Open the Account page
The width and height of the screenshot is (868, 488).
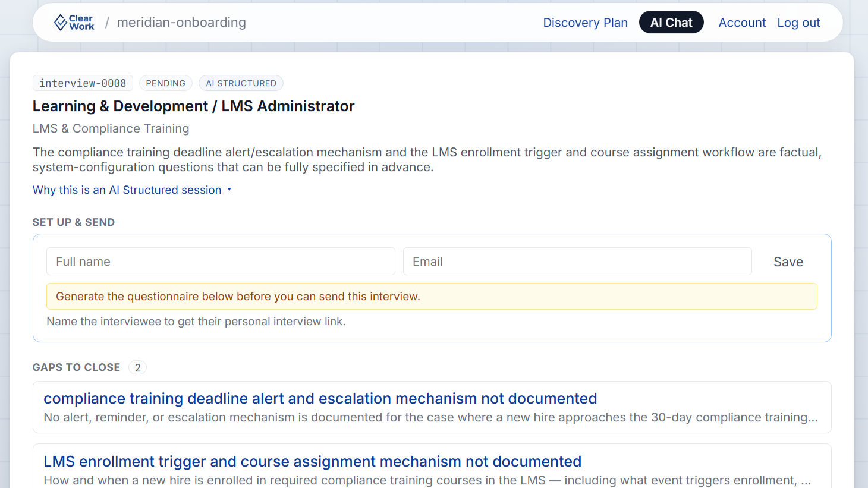742,23
